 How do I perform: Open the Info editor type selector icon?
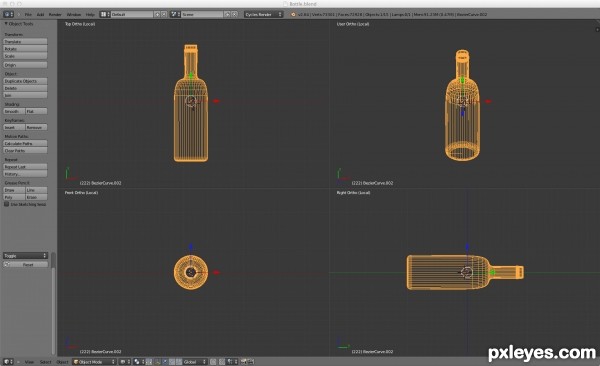(8, 14)
